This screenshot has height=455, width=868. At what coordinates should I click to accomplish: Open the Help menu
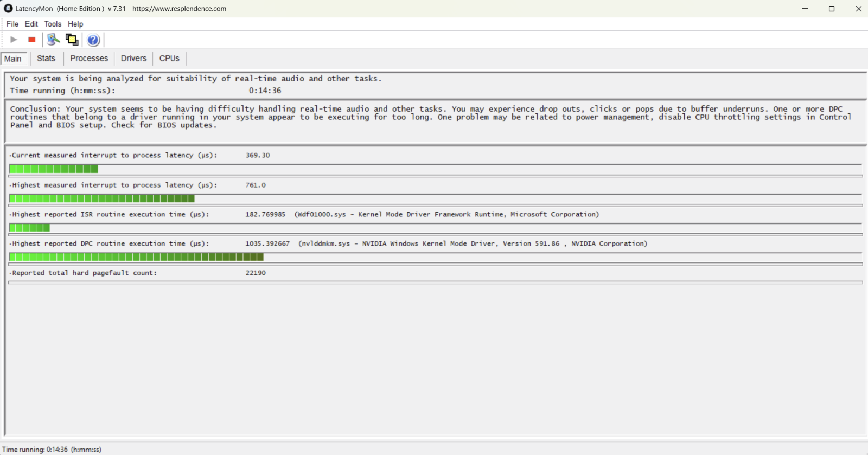coord(75,24)
